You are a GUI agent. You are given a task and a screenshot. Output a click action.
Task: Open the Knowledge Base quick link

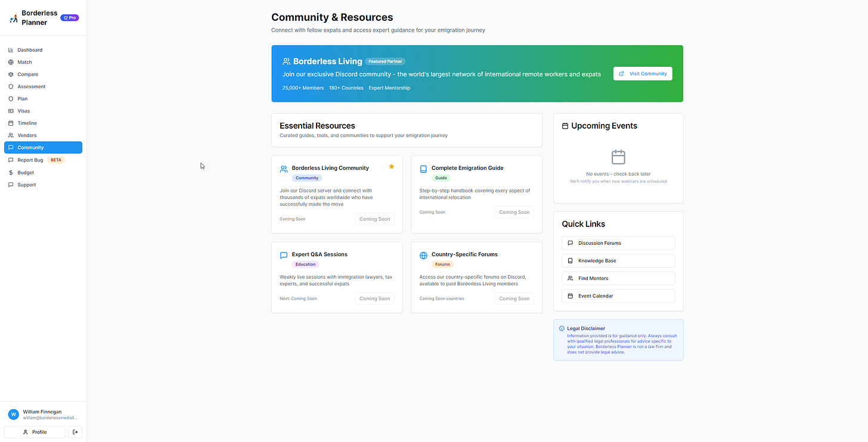point(618,261)
